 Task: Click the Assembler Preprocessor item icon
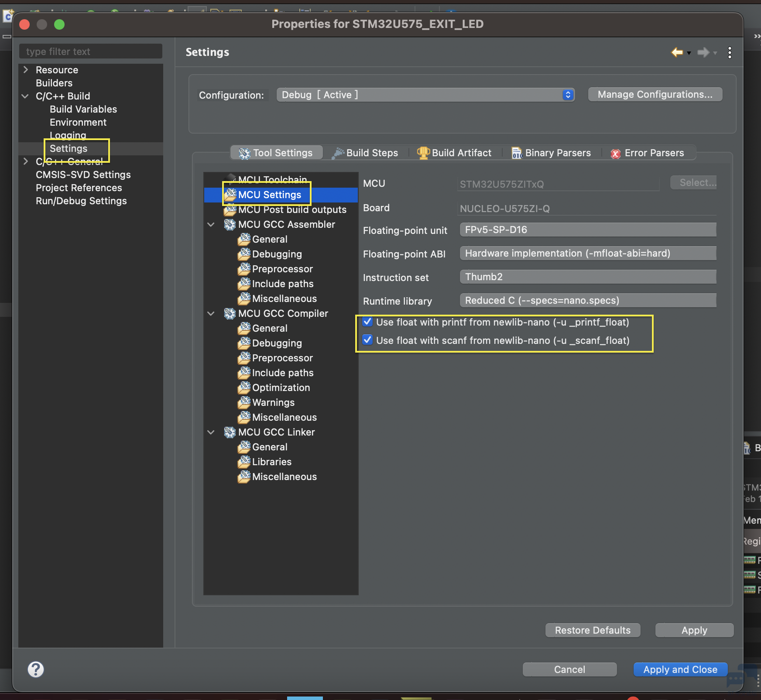click(244, 269)
